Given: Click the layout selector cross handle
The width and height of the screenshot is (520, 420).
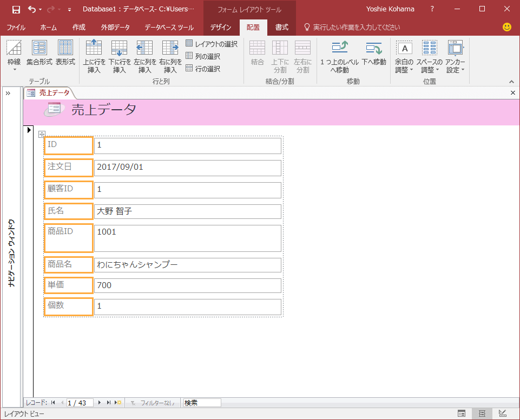Looking at the screenshot, I should pyautogui.click(x=42, y=134).
